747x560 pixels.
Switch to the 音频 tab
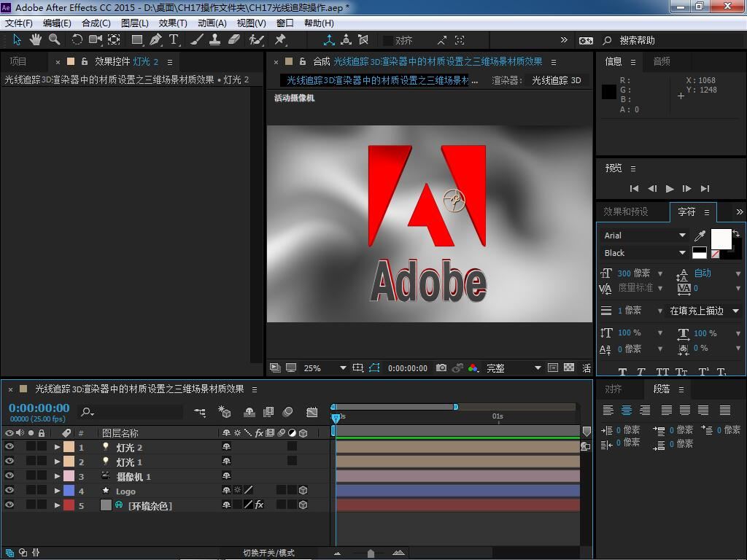662,61
